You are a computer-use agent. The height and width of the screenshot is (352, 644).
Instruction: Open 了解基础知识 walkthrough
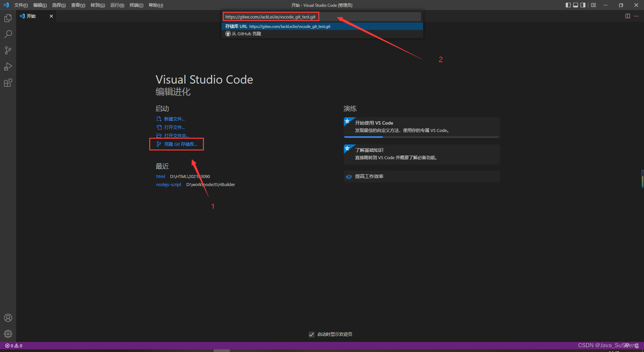point(422,154)
